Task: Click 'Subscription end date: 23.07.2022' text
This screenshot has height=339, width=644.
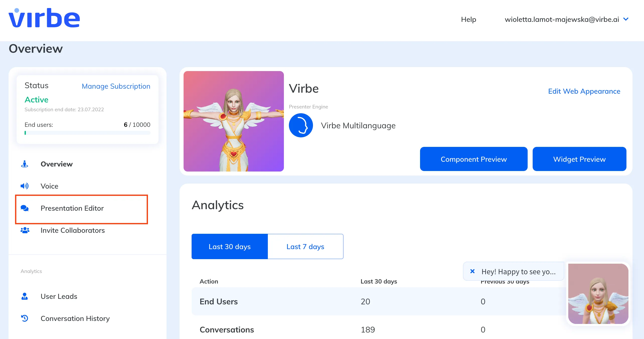Action: point(64,109)
